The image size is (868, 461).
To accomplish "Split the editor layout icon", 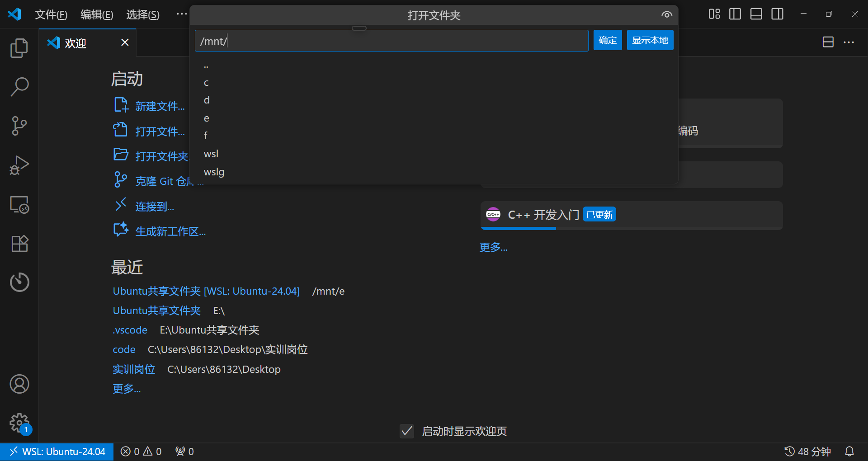I will coord(828,42).
